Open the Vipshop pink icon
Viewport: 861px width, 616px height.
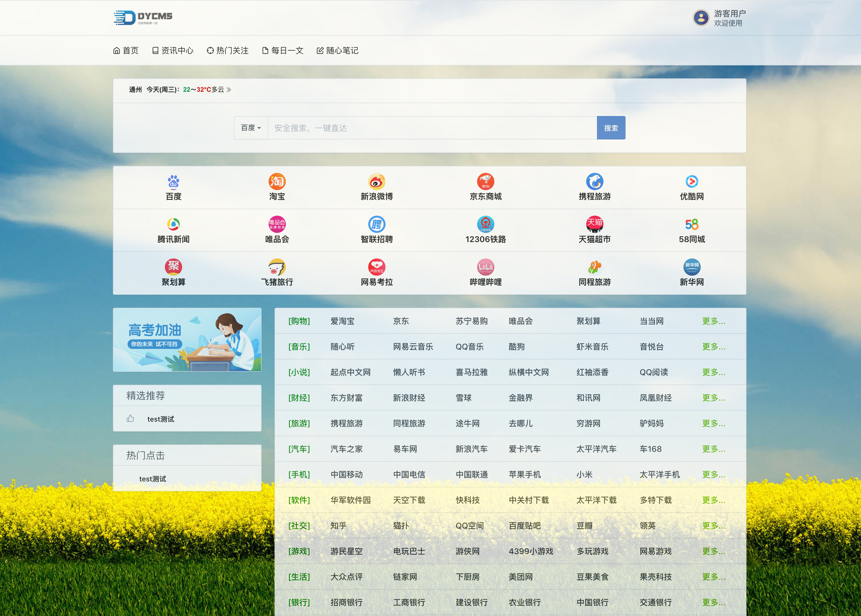(x=277, y=225)
